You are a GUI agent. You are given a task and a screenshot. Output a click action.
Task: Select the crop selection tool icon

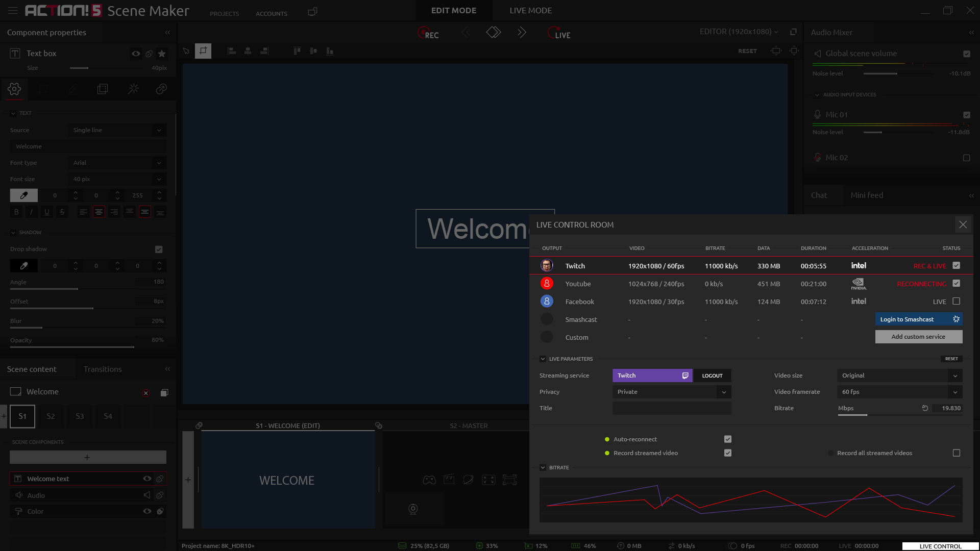point(203,51)
